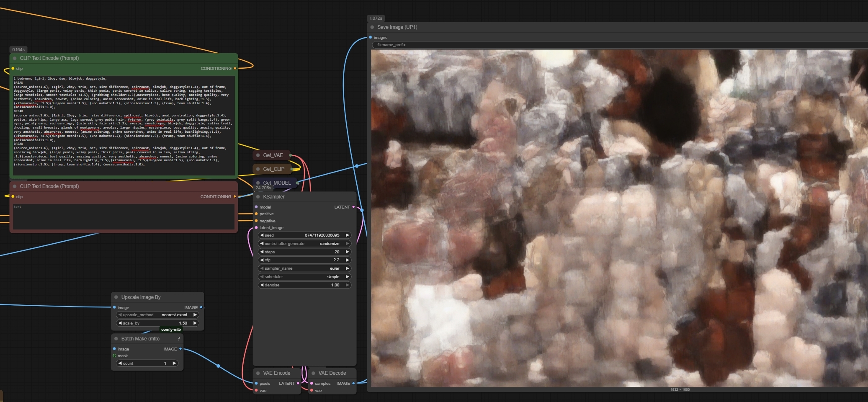
Task: Click the Upscale Image By IMAGE output port
Action: coord(201,307)
